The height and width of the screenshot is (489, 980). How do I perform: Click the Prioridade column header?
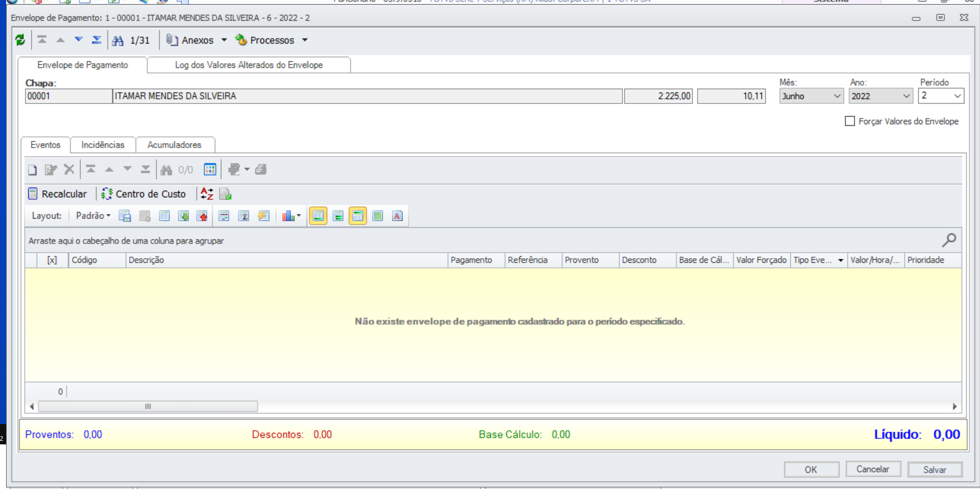click(933, 260)
